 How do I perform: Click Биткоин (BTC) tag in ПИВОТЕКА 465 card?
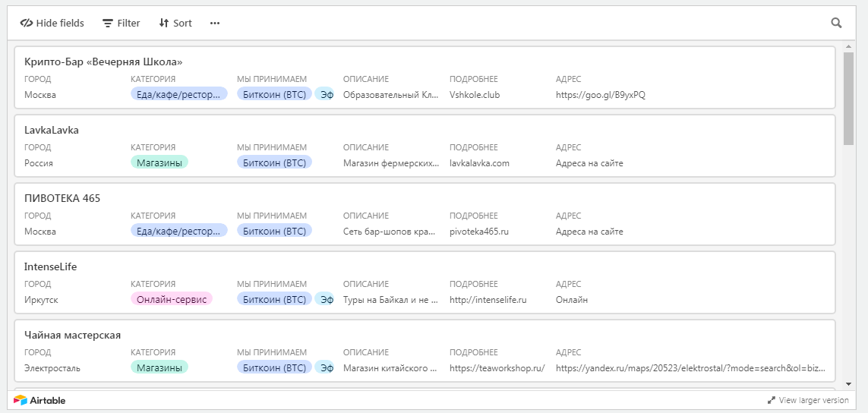[275, 232]
